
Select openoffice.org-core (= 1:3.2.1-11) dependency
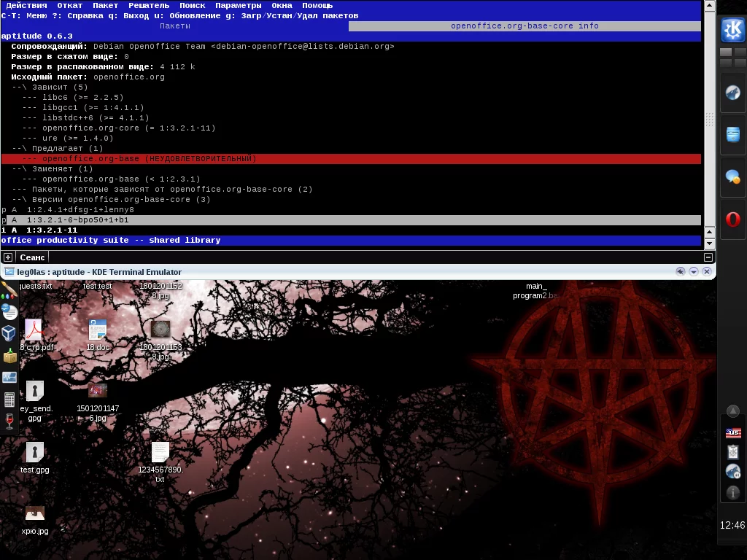click(x=119, y=128)
